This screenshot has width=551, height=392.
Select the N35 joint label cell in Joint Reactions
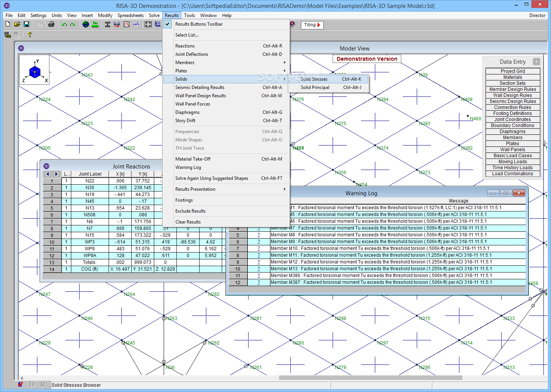(90, 188)
